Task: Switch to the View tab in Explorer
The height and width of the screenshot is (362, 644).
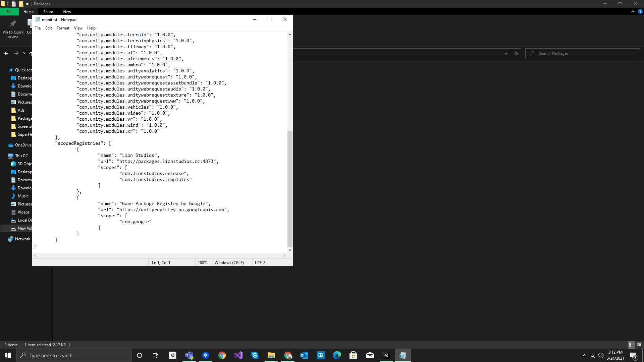Action: pos(66,11)
